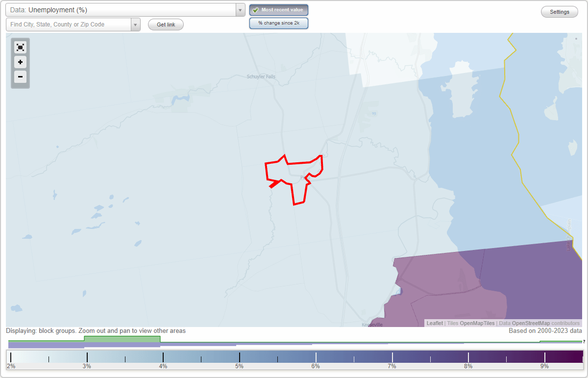Click the fullscreen map icon
Image resolution: width=588 pixels, height=378 pixels.
(x=20, y=48)
